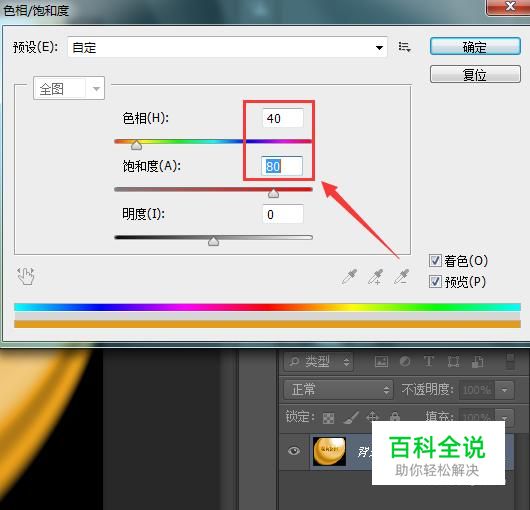
Task: Click the lightness value field showing 0
Action: pos(283,214)
